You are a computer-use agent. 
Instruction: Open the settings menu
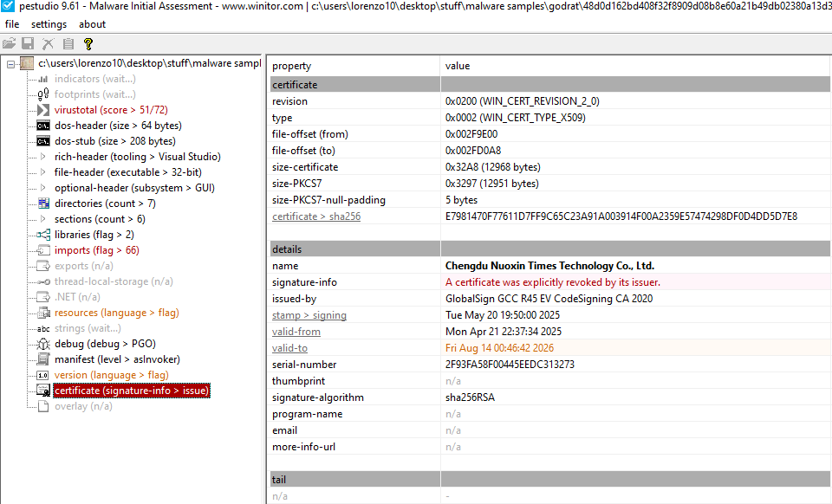click(49, 24)
